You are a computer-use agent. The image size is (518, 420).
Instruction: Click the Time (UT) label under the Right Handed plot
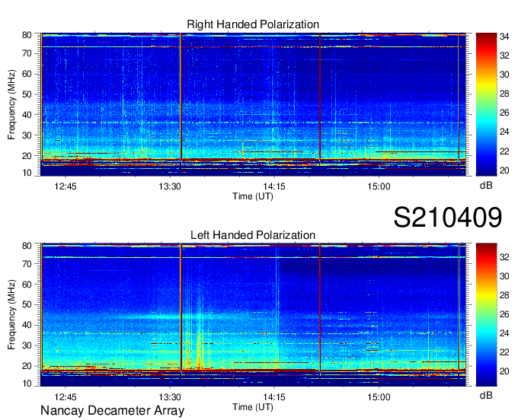pyautogui.click(x=253, y=196)
